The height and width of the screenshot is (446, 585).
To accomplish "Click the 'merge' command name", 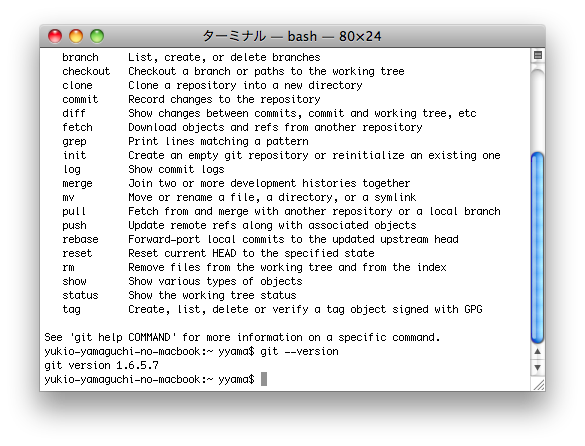I will pos(77,184).
